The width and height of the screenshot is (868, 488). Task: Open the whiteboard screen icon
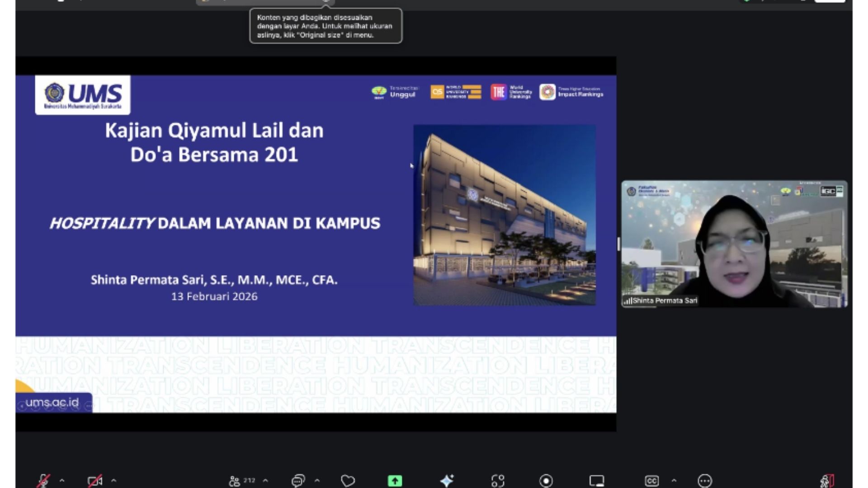pos(597,481)
